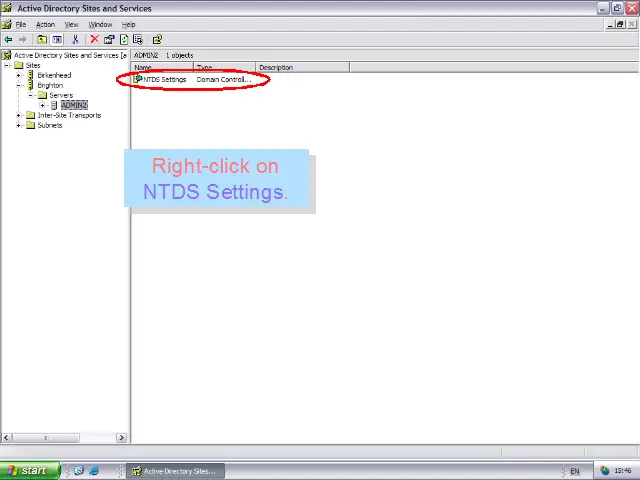Sort by the Description column header
The image size is (640, 480).
click(302, 67)
